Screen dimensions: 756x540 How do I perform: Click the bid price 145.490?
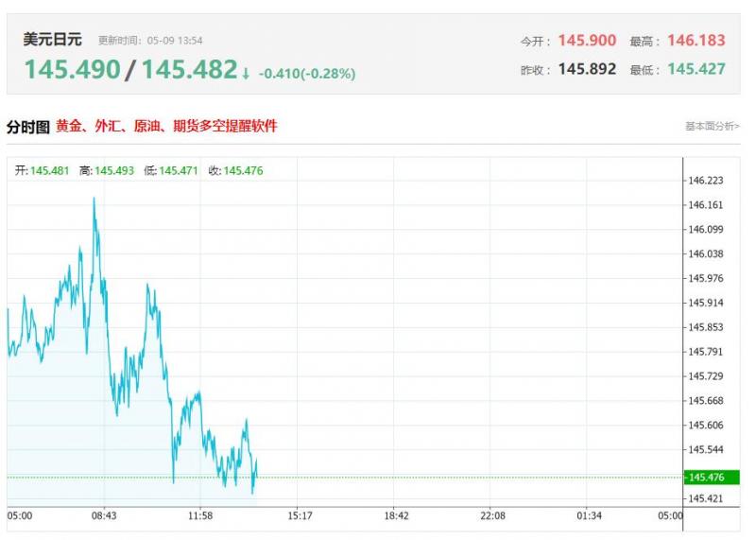coord(73,69)
